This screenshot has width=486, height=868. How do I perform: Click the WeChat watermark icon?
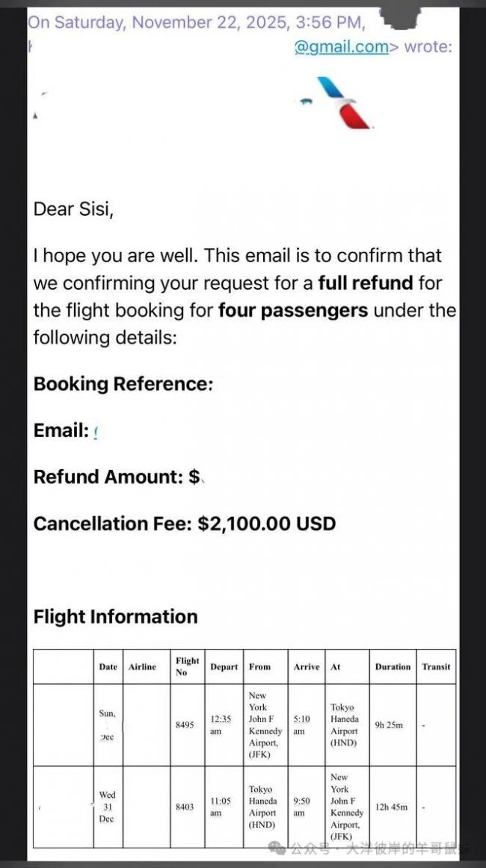(277, 848)
